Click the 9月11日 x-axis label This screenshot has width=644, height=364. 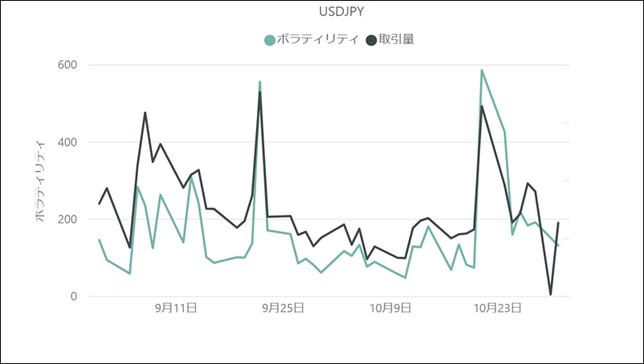176,308
